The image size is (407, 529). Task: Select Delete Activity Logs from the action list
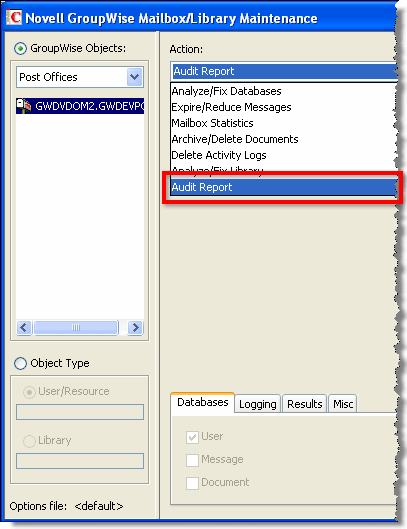[x=283, y=155]
